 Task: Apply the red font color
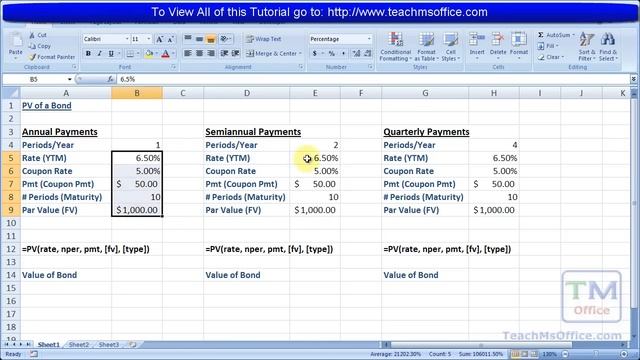tap(165, 53)
